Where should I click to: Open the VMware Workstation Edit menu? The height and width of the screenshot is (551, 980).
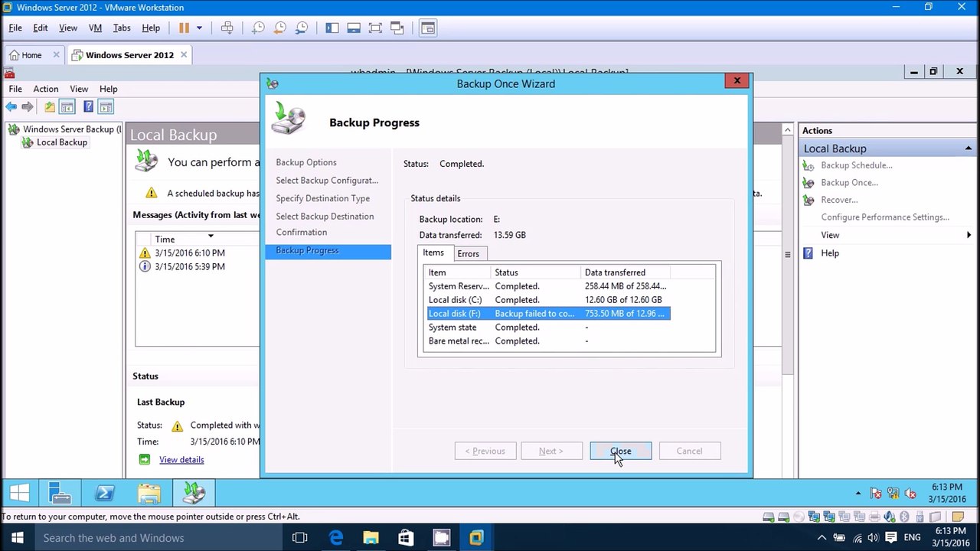41,28
